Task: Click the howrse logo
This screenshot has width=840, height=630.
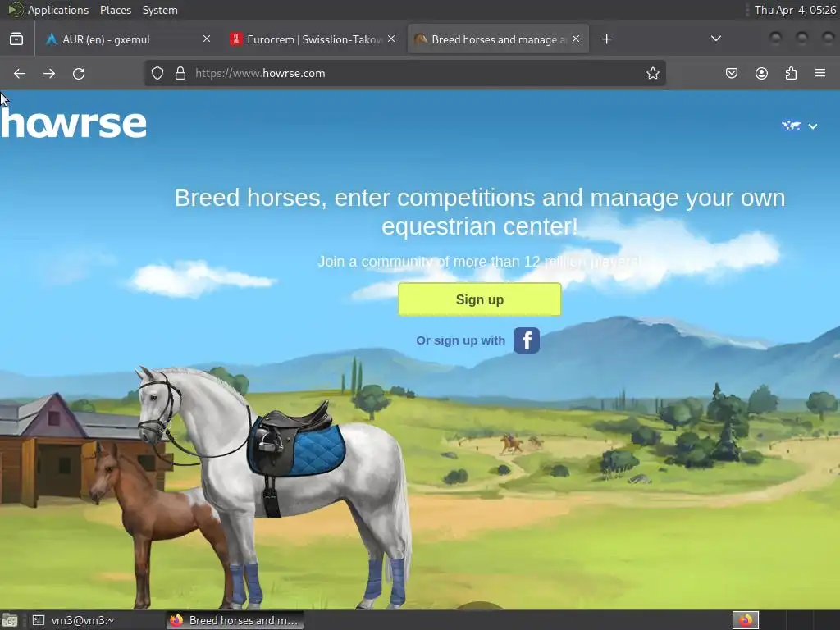Action: click(x=73, y=124)
